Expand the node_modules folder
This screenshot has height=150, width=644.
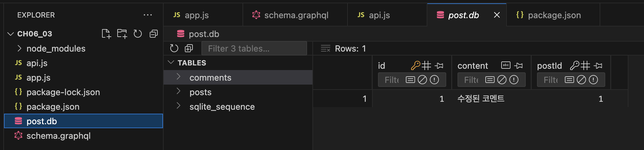(x=19, y=49)
